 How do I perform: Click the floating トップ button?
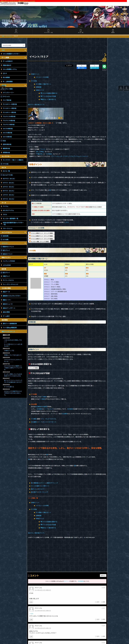(x=121, y=88)
